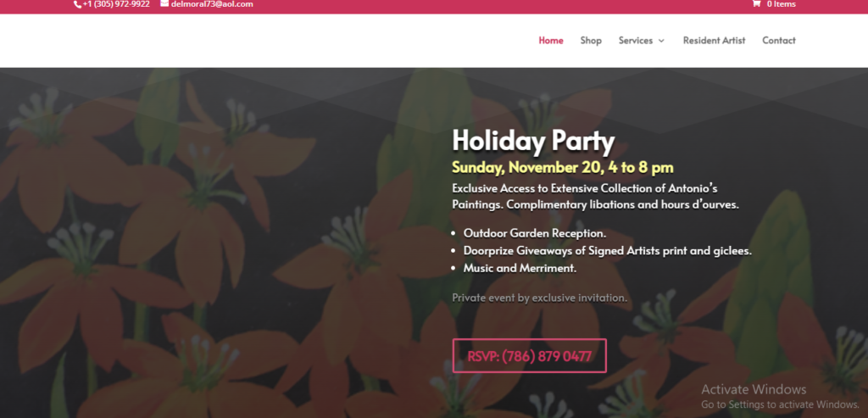Go to the Home menu item

pos(551,41)
